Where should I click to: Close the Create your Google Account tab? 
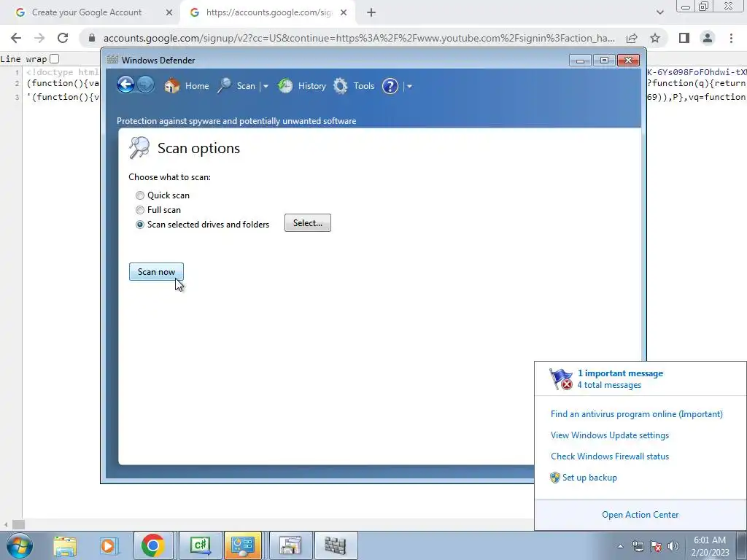tap(169, 12)
